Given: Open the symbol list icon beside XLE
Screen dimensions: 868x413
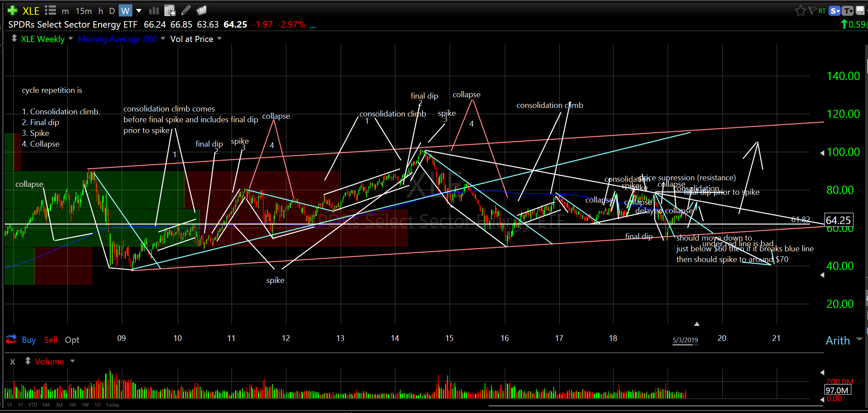Looking at the screenshot, I should click(51, 10).
